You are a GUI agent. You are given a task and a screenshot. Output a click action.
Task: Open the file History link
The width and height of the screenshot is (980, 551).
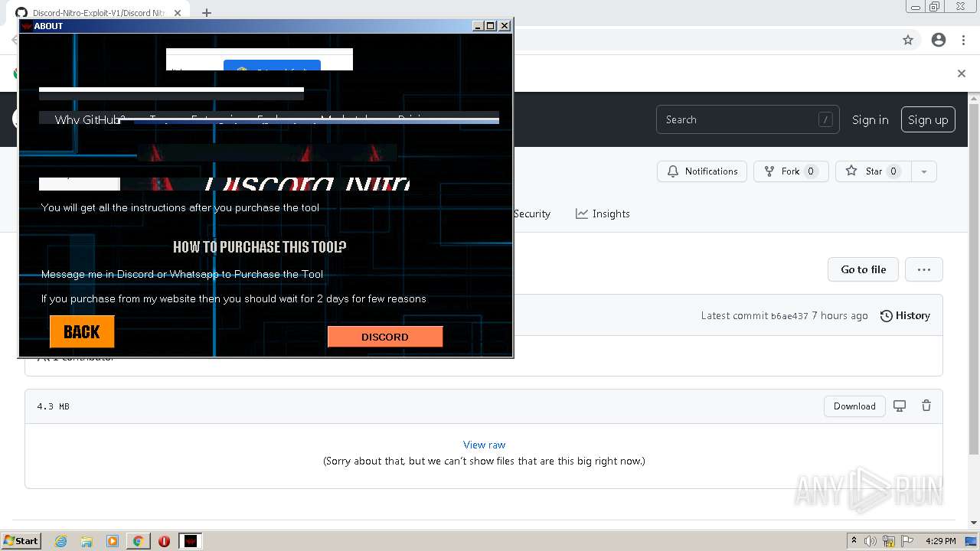pos(905,315)
